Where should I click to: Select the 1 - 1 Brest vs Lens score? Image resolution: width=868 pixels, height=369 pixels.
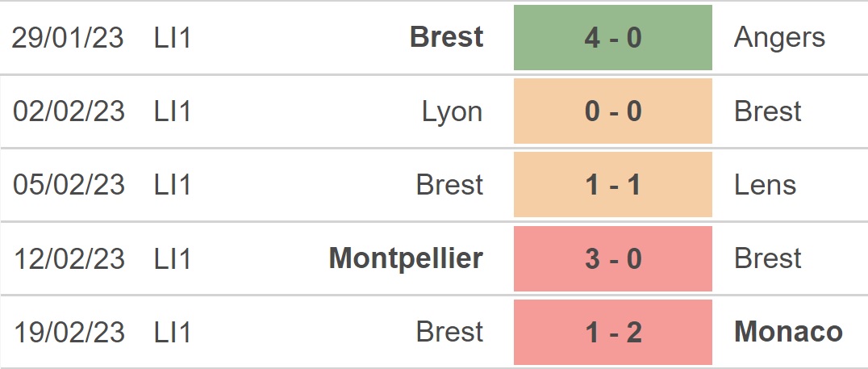(613, 184)
